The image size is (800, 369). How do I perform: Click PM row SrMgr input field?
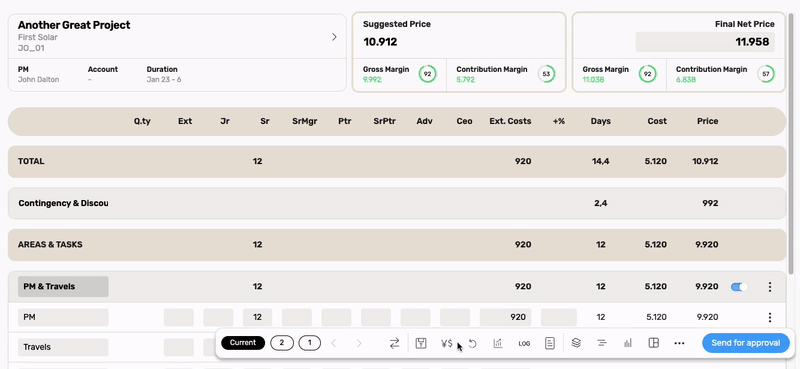pyautogui.click(x=297, y=317)
